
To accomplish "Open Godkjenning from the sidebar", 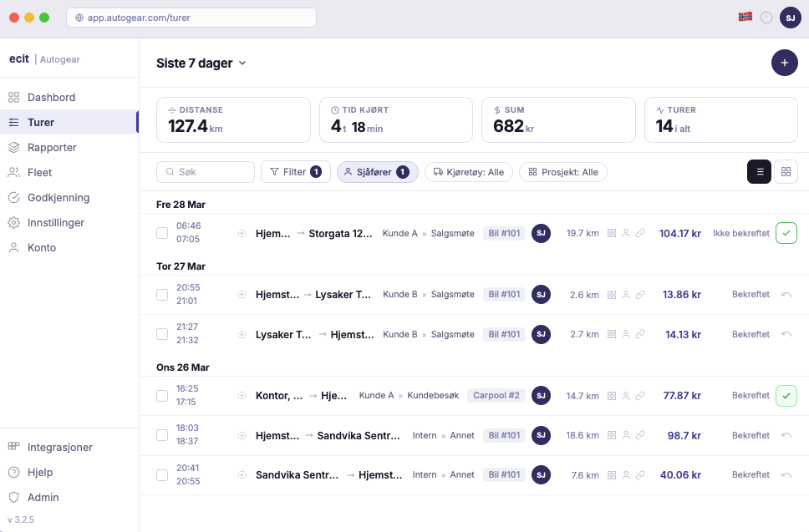I will tap(59, 198).
